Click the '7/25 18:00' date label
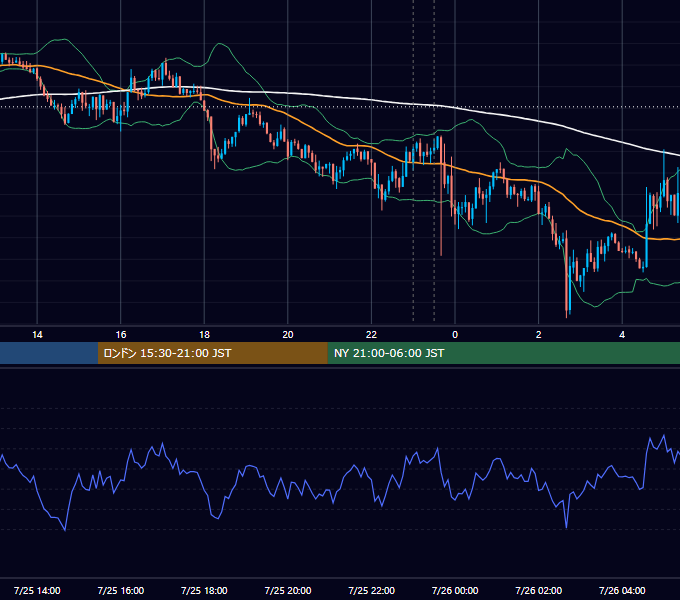680x600 pixels. point(204,590)
